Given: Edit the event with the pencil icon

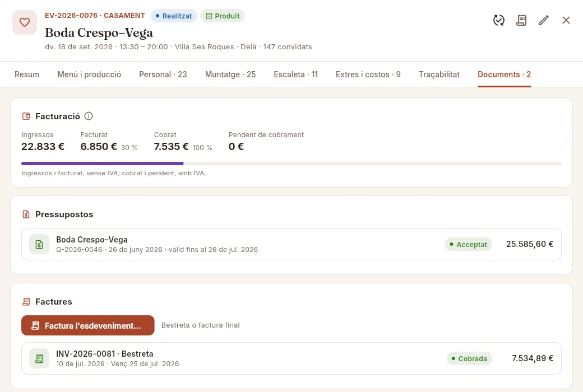Looking at the screenshot, I should click(x=544, y=20).
